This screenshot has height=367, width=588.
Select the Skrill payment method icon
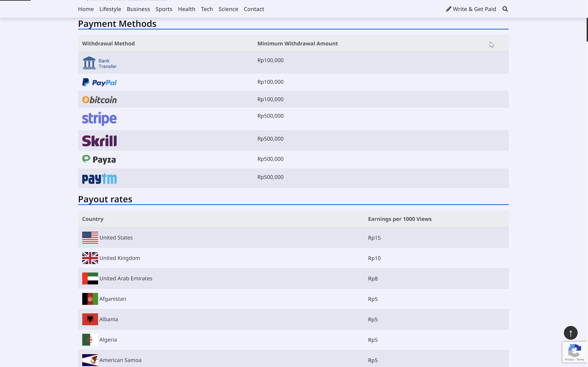[99, 140]
